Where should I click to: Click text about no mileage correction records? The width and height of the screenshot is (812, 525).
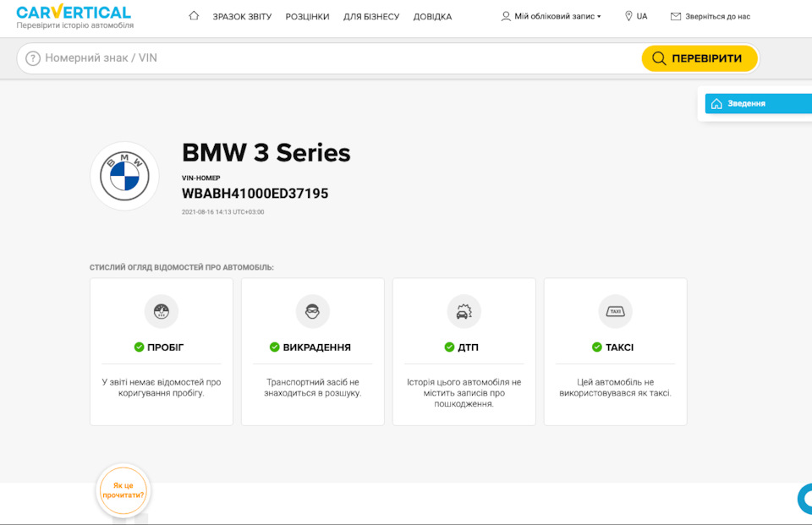click(161, 387)
